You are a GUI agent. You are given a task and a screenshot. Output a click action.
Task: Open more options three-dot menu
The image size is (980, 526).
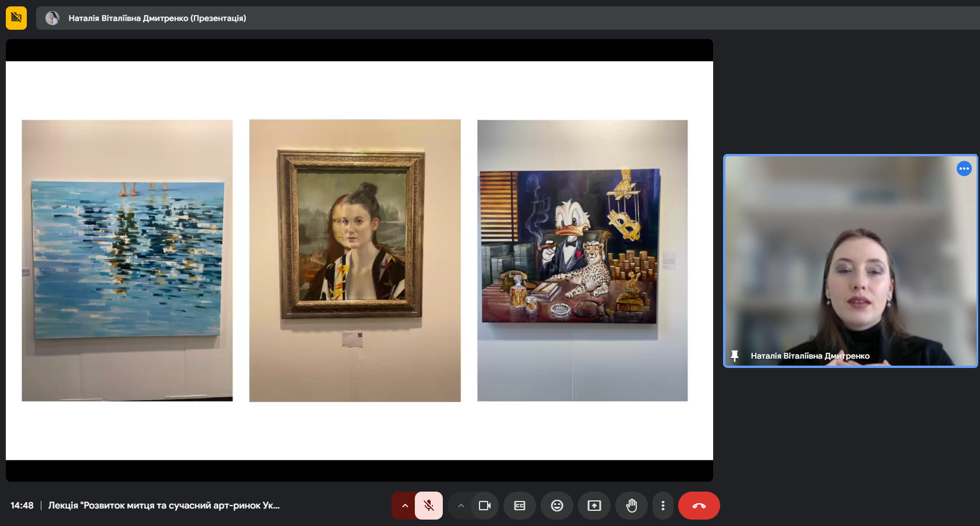click(x=663, y=506)
